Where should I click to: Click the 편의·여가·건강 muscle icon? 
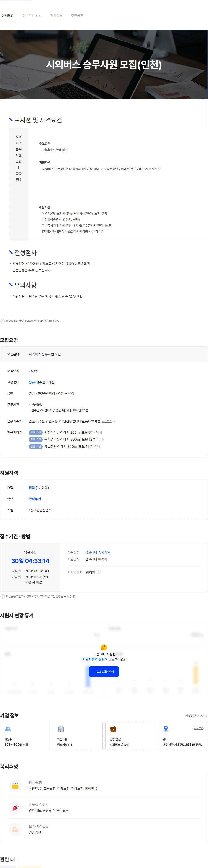[15, 830]
